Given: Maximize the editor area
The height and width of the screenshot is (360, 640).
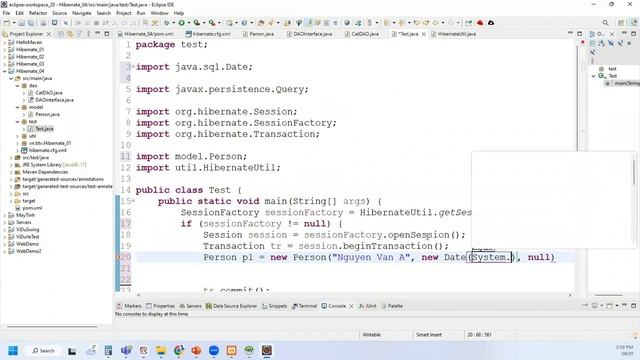Looking at the screenshot, I should (x=580, y=34).
